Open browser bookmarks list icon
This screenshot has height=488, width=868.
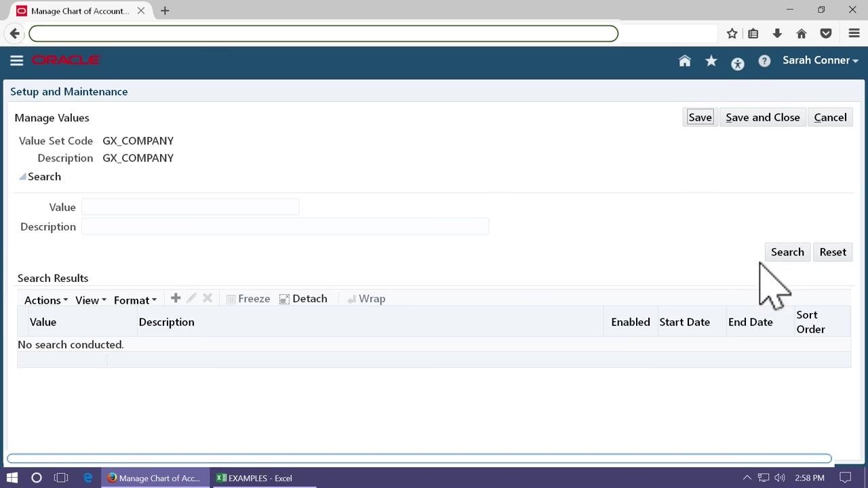pyautogui.click(x=753, y=33)
